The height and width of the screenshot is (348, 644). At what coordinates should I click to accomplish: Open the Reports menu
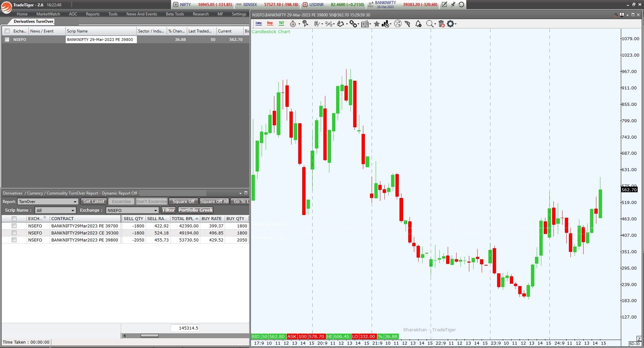[x=93, y=14]
